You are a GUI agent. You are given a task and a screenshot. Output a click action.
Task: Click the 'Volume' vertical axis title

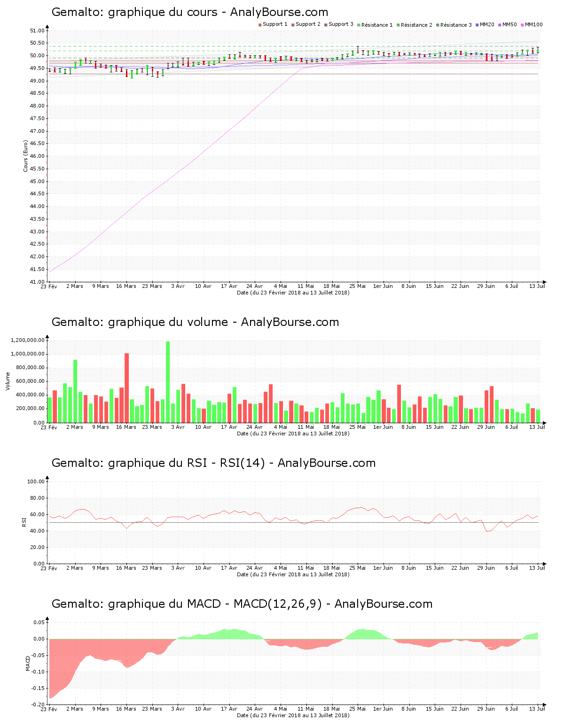pos(8,381)
